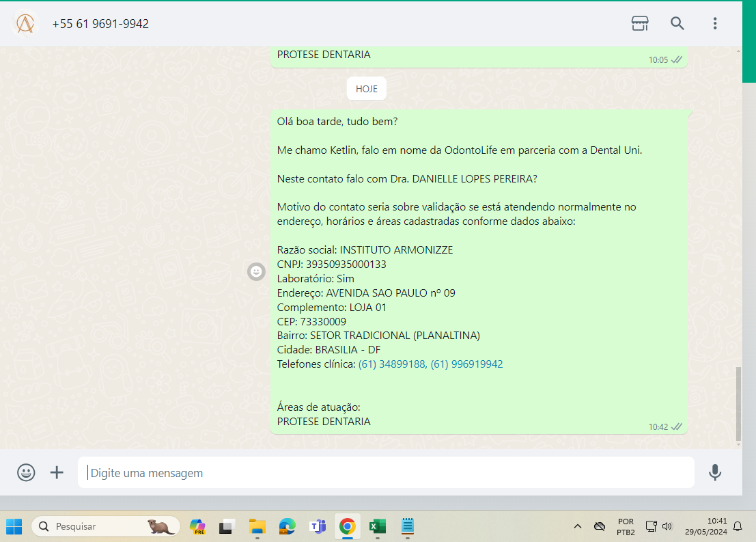Search within this conversation
The width and height of the screenshot is (756, 542).
pyautogui.click(x=677, y=23)
